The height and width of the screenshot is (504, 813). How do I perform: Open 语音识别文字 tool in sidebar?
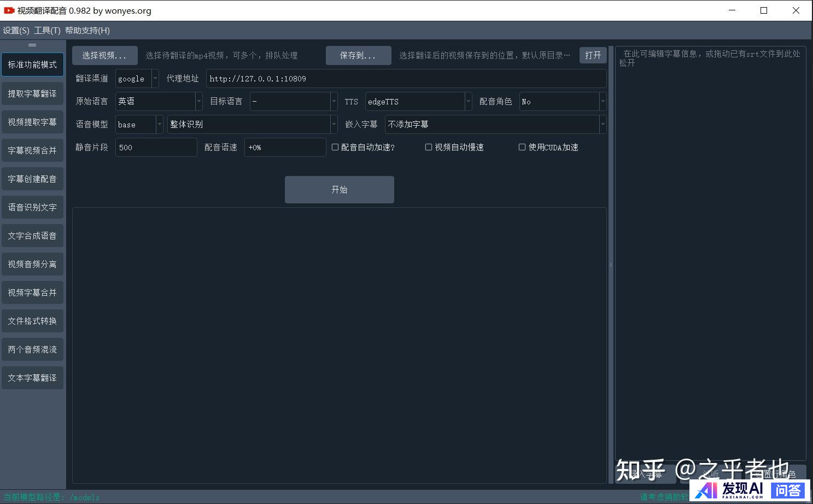point(32,207)
